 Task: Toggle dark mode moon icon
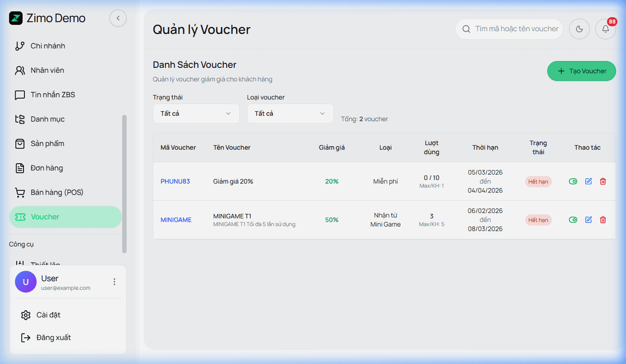click(579, 29)
